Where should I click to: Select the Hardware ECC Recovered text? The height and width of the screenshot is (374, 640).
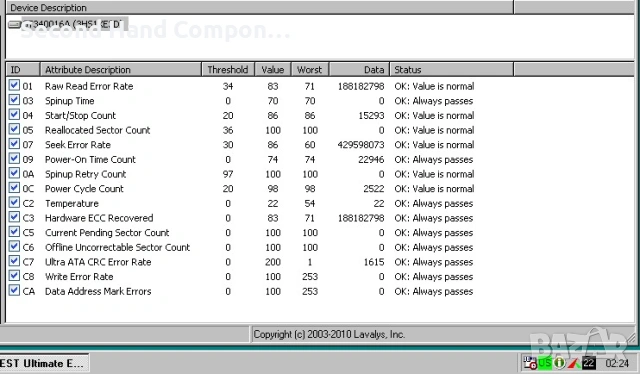(x=99, y=218)
